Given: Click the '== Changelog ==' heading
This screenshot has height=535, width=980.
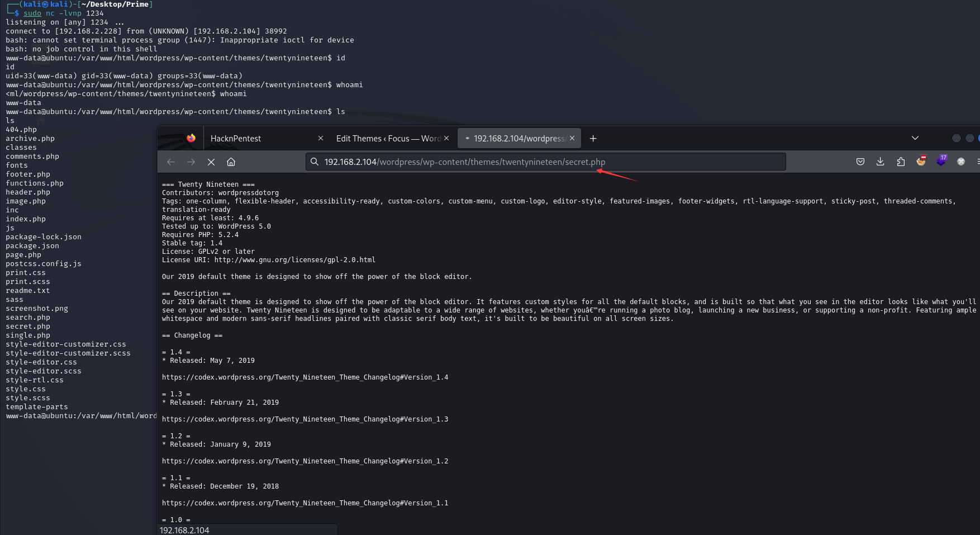Looking at the screenshot, I should click(x=192, y=335).
